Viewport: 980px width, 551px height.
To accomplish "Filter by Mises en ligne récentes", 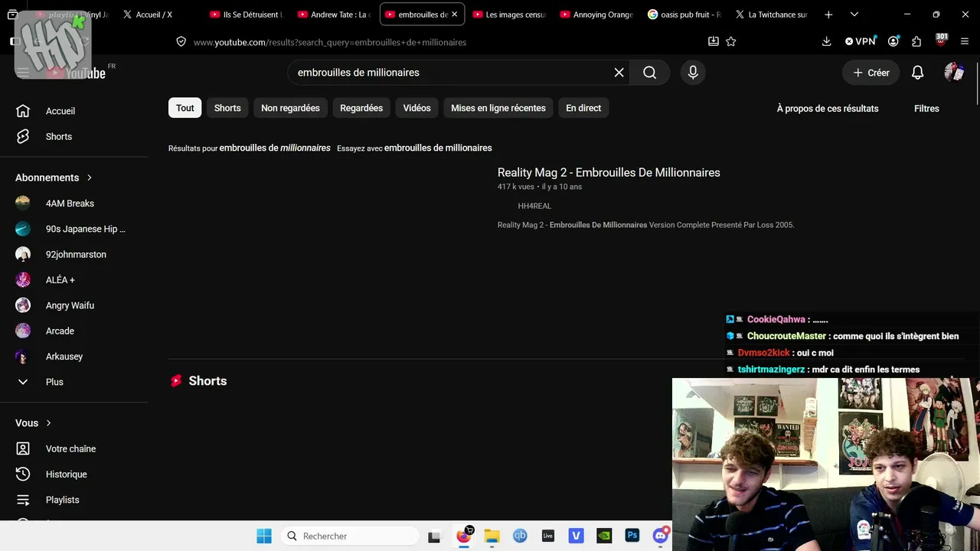I will [x=498, y=108].
